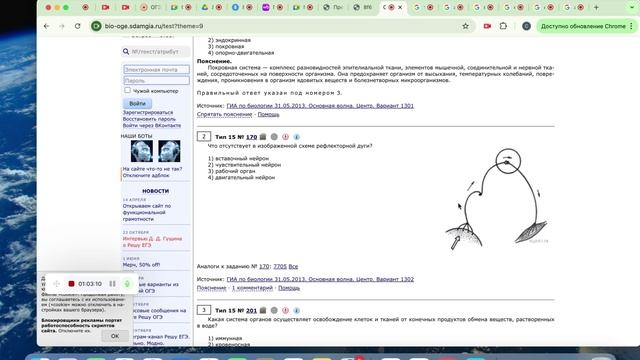
Task: Open the red camera recorder extension in the toolbar
Action: [x=487, y=26]
